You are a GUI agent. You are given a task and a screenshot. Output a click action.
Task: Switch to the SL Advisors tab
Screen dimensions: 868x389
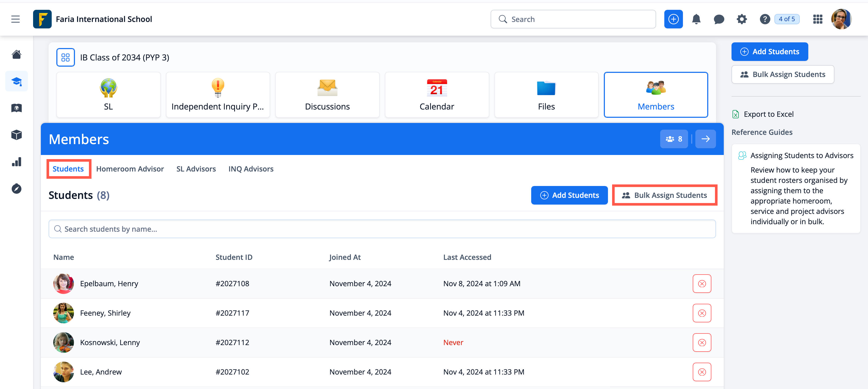[196, 169]
